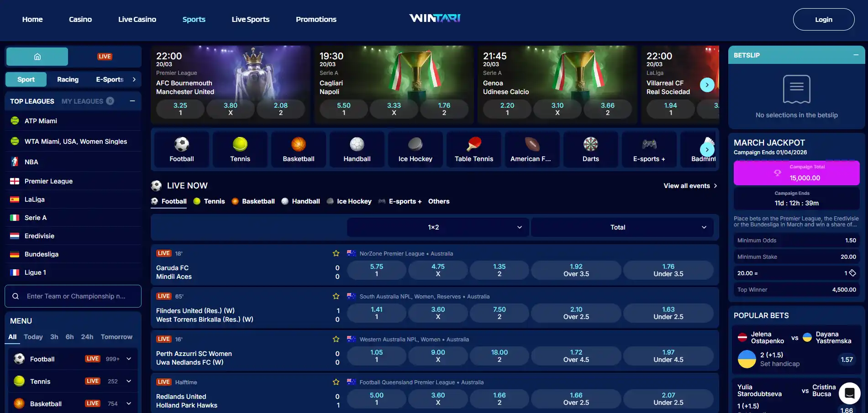Select the Football sport tile

[182, 150]
